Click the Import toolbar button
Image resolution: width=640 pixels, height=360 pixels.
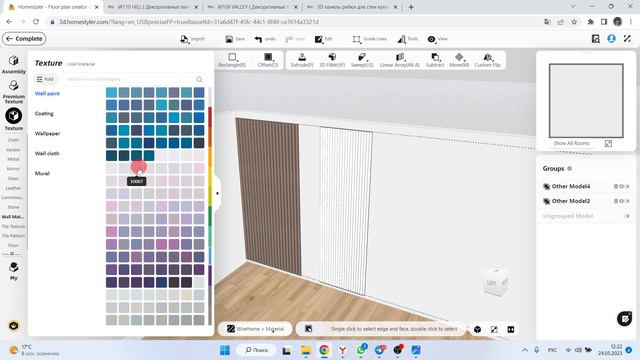(x=192, y=39)
